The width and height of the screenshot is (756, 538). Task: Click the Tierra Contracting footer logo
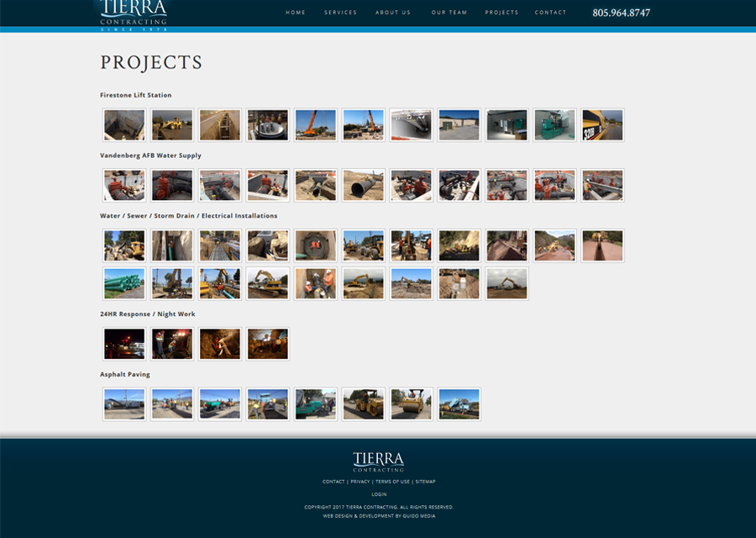tap(378, 461)
